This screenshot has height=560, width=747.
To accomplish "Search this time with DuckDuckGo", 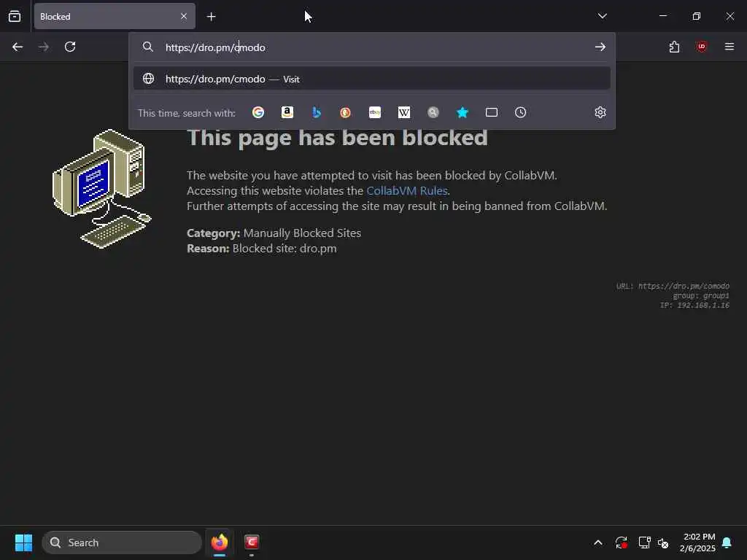I will (x=345, y=112).
